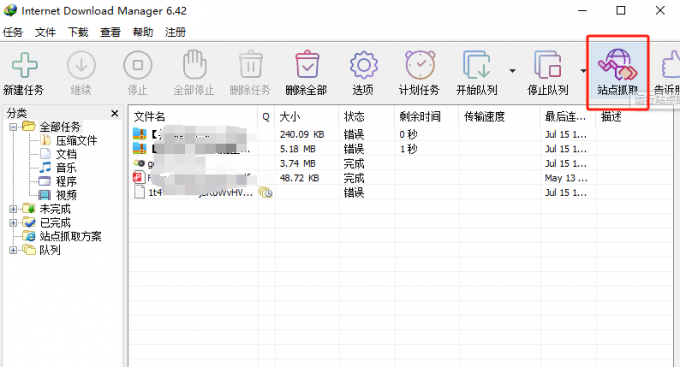Select 队列 category
This screenshot has width=680, height=367.
click(49, 250)
